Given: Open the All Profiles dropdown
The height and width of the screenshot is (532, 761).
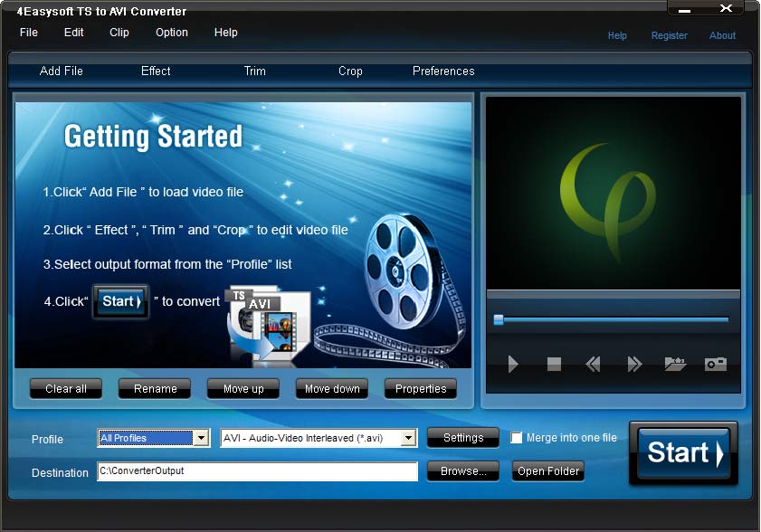Looking at the screenshot, I should pyautogui.click(x=203, y=438).
